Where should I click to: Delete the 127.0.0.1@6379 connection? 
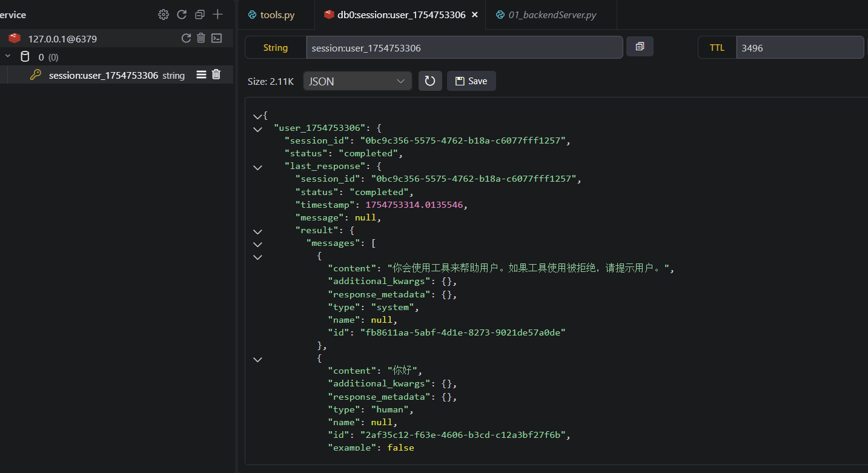point(201,38)
